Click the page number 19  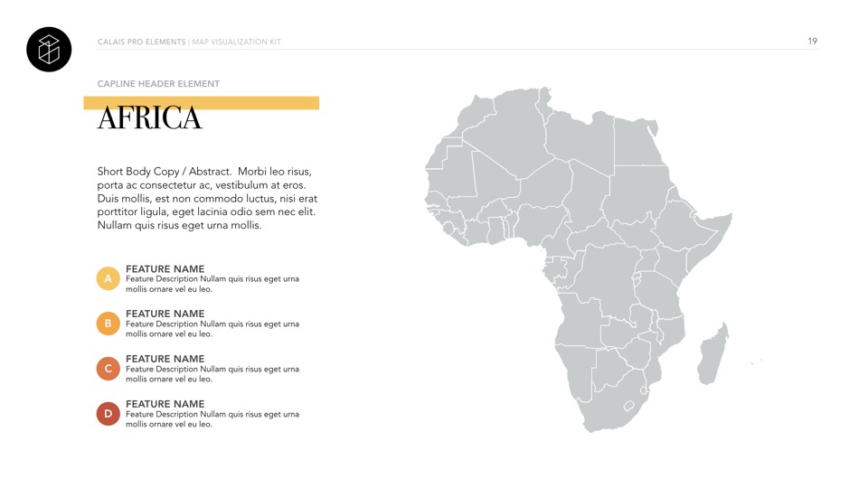pyautogui.click(x=812, y=42)
